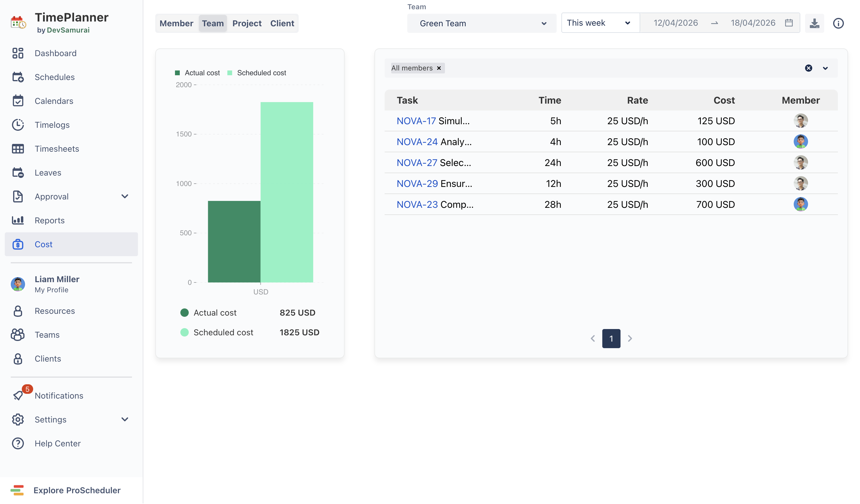Open Timelogs from the sidebar
Screen dimensions: 860x504
(52, 125)
